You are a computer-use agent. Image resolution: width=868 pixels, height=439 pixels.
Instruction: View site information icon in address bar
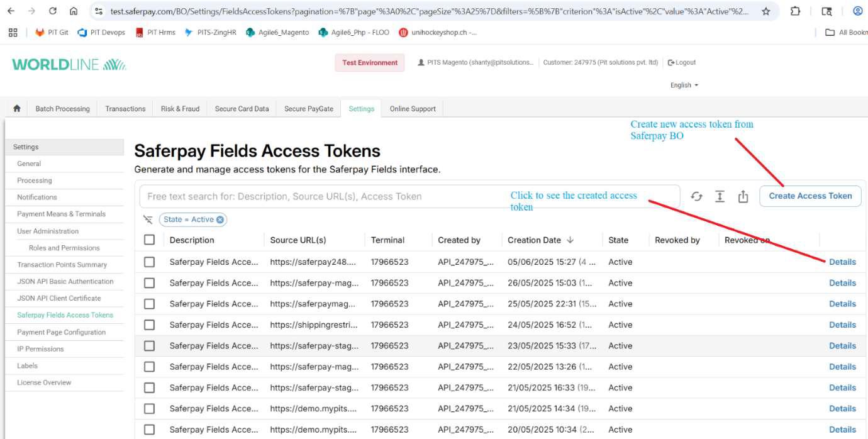[x=99, y=11]
